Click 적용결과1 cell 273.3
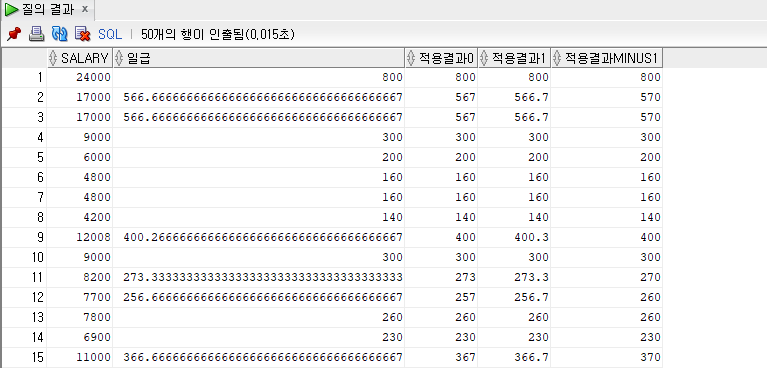Image resolution: width=767 pixels, height=368 pixels. click(514, 277)
